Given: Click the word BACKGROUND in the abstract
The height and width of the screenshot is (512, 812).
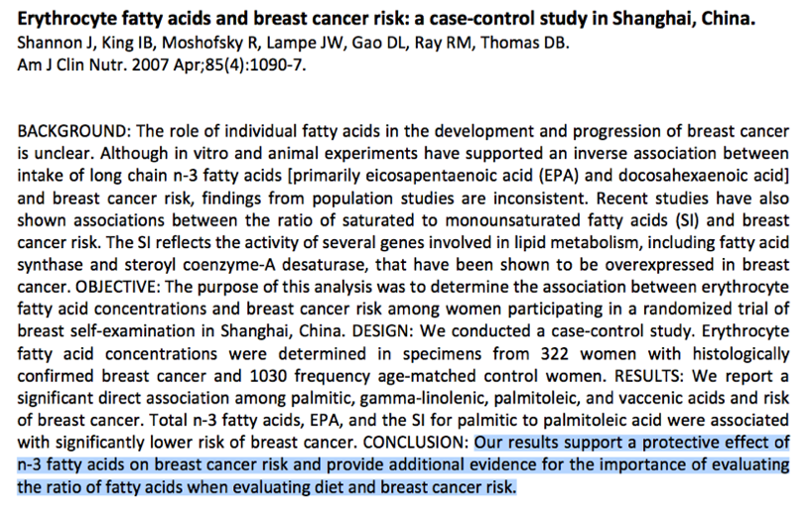Looking at the screenshot, I should (x=71, y=131).
